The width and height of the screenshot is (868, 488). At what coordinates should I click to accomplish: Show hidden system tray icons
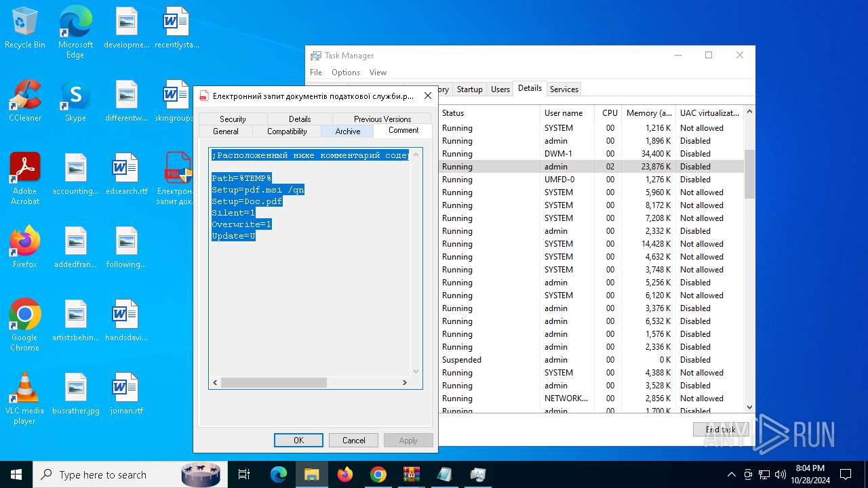coord(731,474)
